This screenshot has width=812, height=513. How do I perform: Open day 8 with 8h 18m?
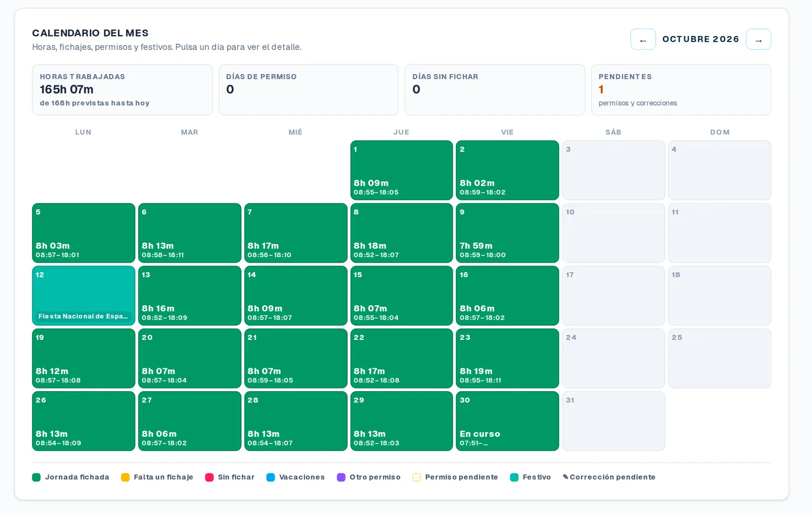[401, 233]
